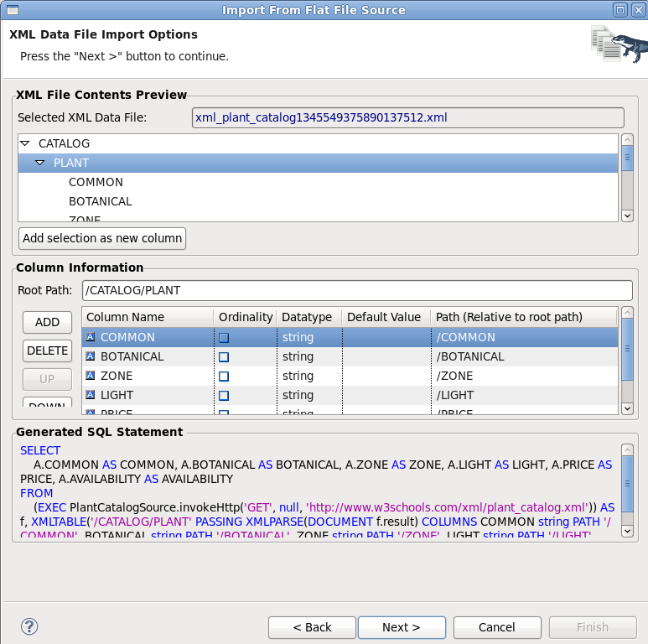Select the ZONE column name cell
The image size is (648, 644).
148,376
